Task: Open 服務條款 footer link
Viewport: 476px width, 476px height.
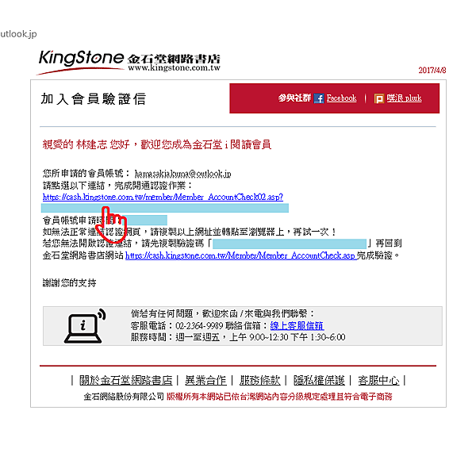Action: tap(260, 380)
